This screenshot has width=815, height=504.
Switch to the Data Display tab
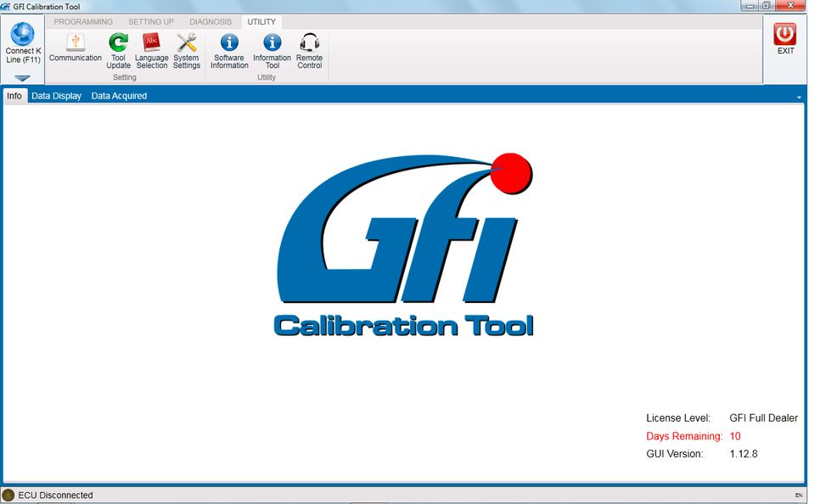pyautogui.click(x=56, y=95)
